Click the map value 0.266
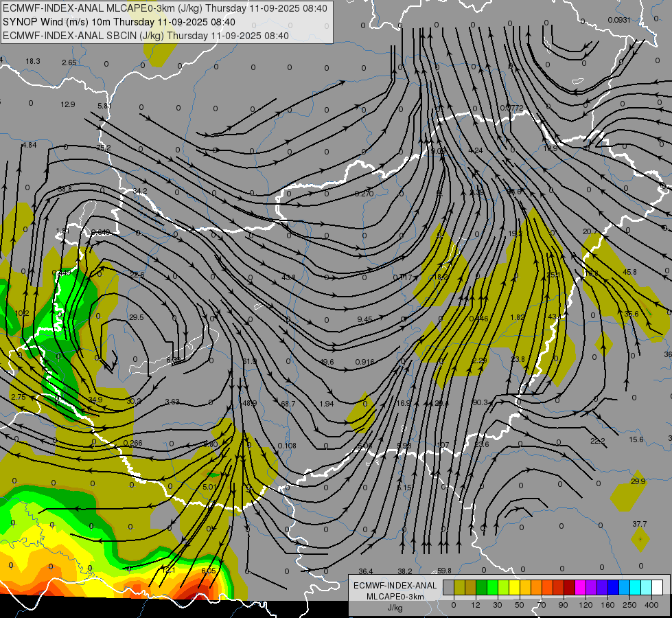This screenshot has height=618, width=672. (133, 443)
